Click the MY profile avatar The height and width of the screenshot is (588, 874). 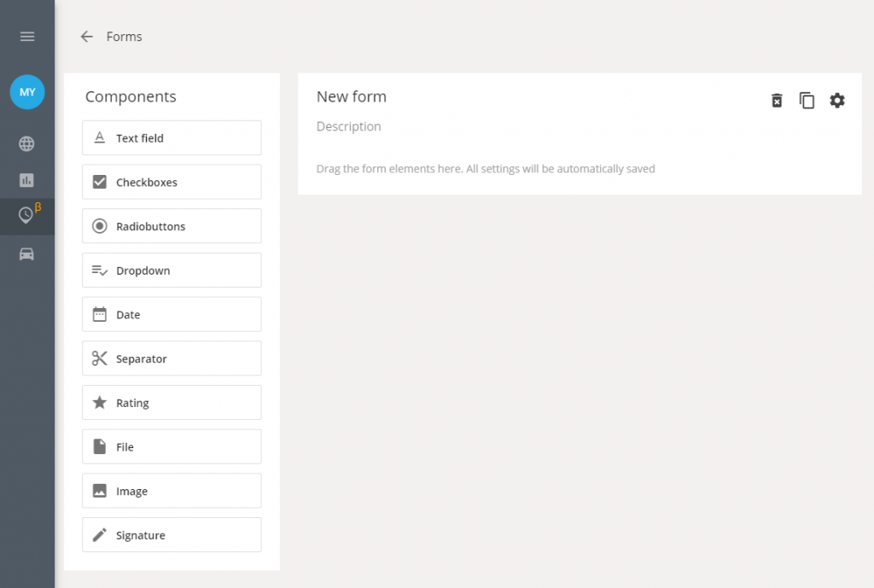(26, 91)
